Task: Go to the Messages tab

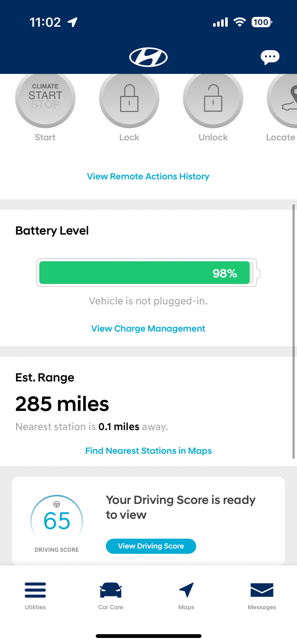Action: pyautogui.click(x=262, y=595)
